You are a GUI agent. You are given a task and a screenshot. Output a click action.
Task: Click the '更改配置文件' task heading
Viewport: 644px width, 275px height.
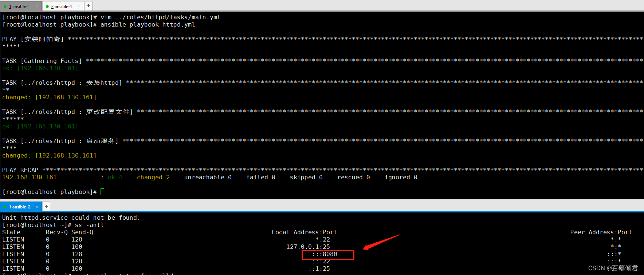67,112
